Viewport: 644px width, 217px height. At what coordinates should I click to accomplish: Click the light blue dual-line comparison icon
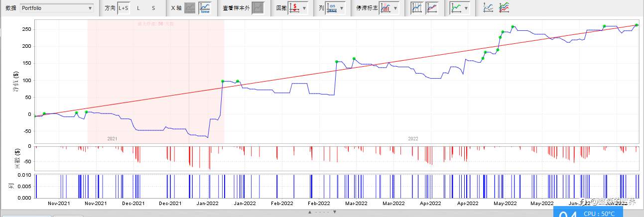[489, 8]
